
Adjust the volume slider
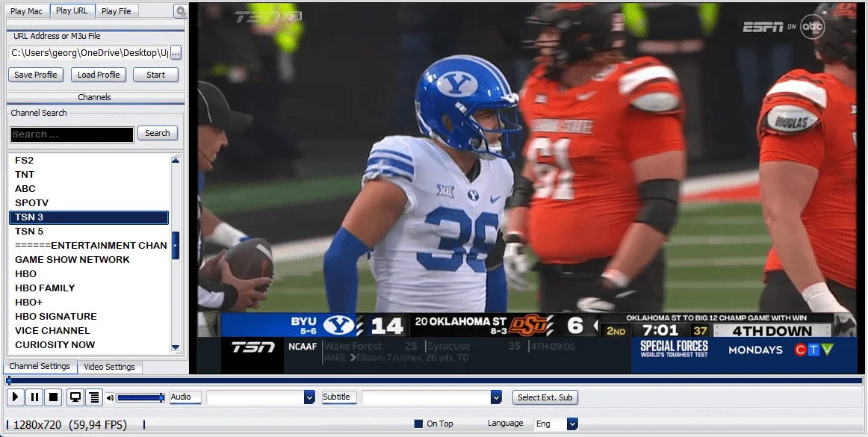pyautogui.click(x=140, y=397)
